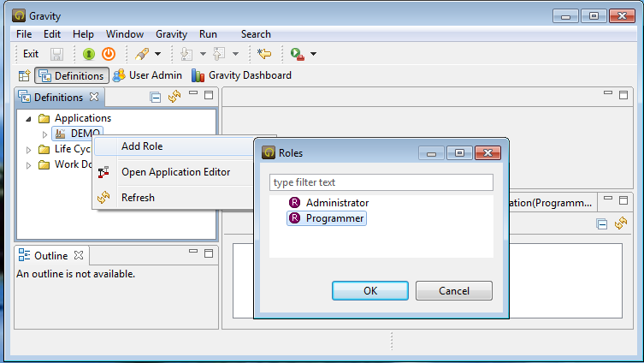
Task: Expand the Work Domains folder arrow
Action: [x=29, y=164]
